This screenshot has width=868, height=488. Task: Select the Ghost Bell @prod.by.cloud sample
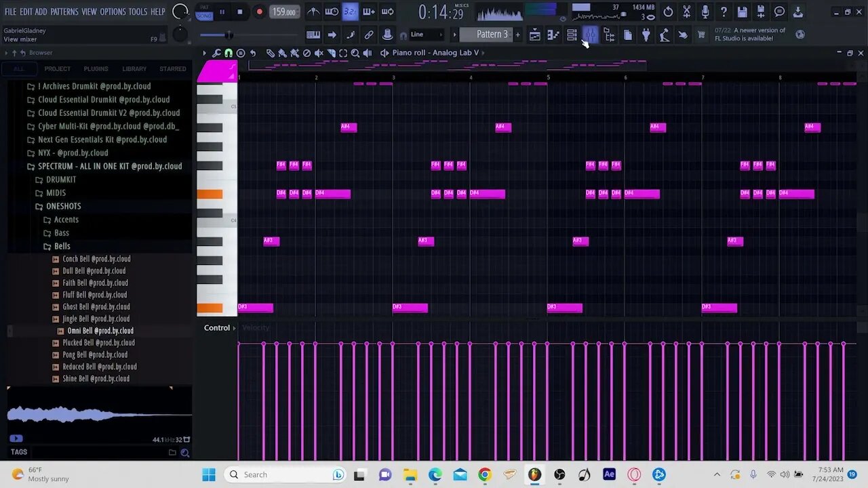tap(96, 307)
